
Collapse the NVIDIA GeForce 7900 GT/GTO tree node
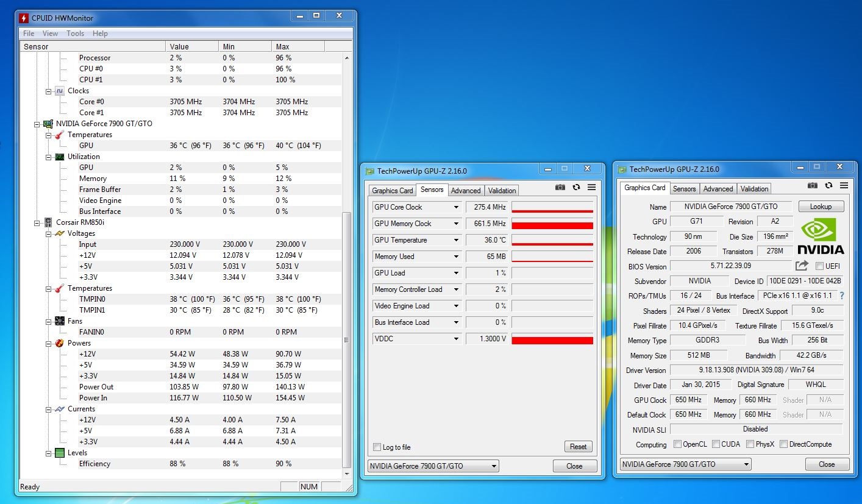pyautogui.click(x=37, y=124)
